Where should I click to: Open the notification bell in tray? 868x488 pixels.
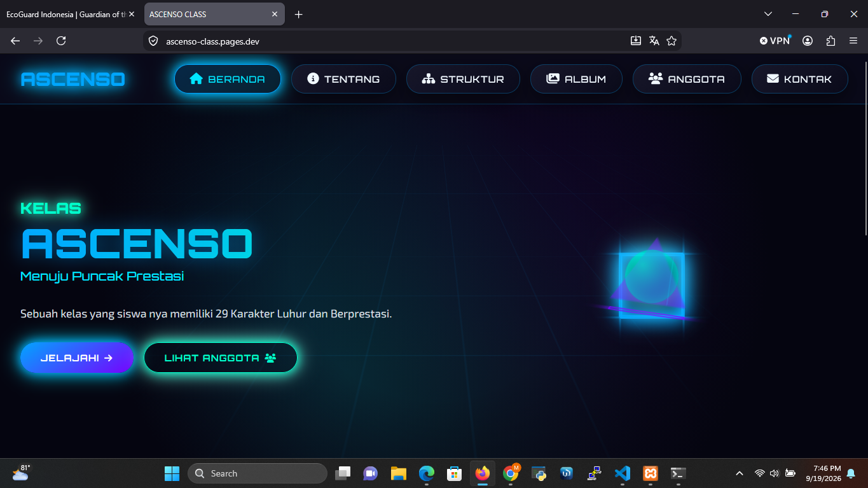point(851,473)
